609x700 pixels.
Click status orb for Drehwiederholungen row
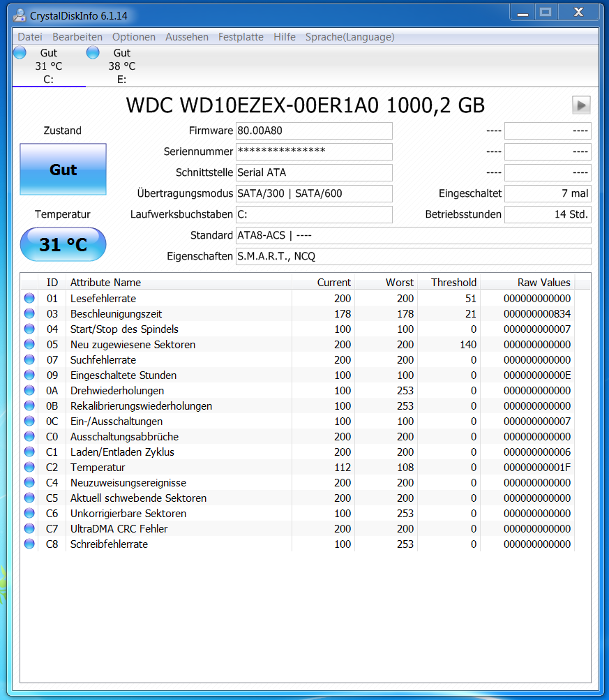(x=29, y=390)
